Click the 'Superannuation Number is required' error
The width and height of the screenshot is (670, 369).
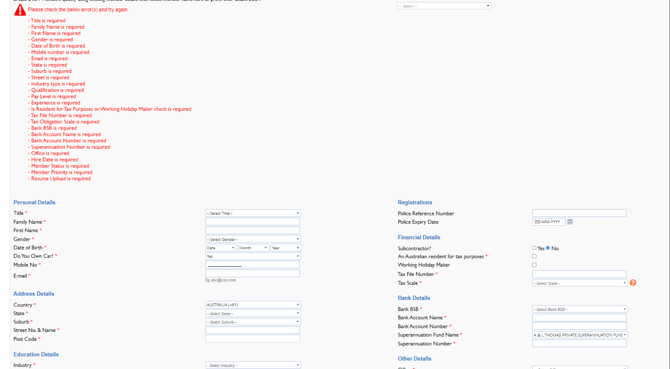(x=69, y=147)
